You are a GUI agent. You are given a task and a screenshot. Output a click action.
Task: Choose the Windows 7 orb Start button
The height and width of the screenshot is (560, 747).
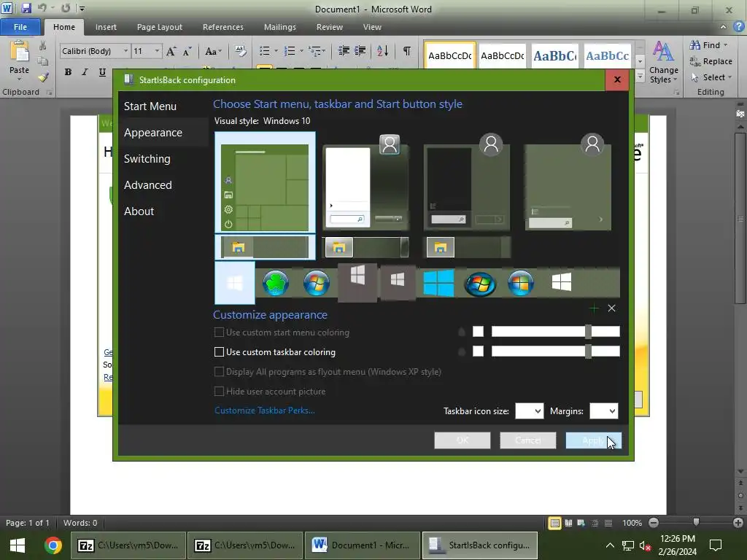(x=317, y=283)
